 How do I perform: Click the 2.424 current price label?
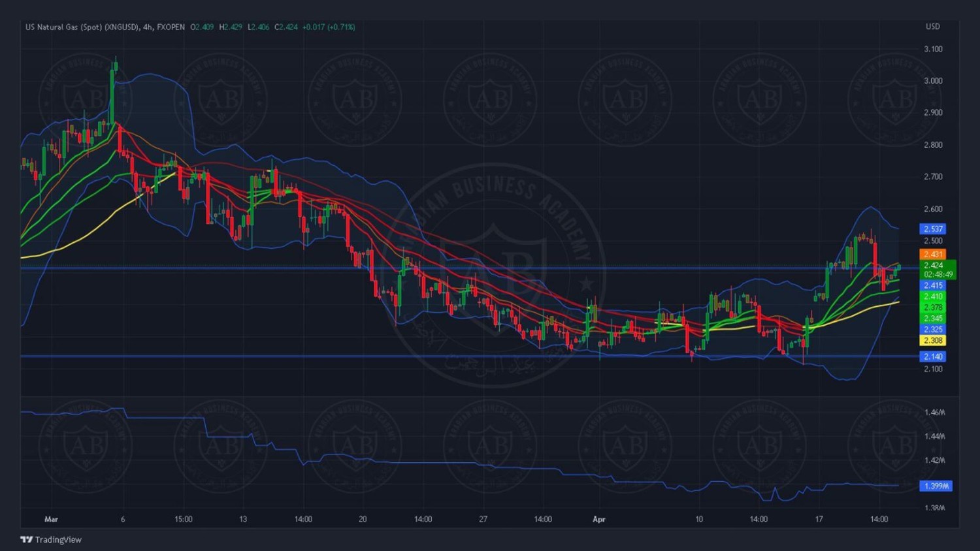pyautogui.click(x=933, y=265)
